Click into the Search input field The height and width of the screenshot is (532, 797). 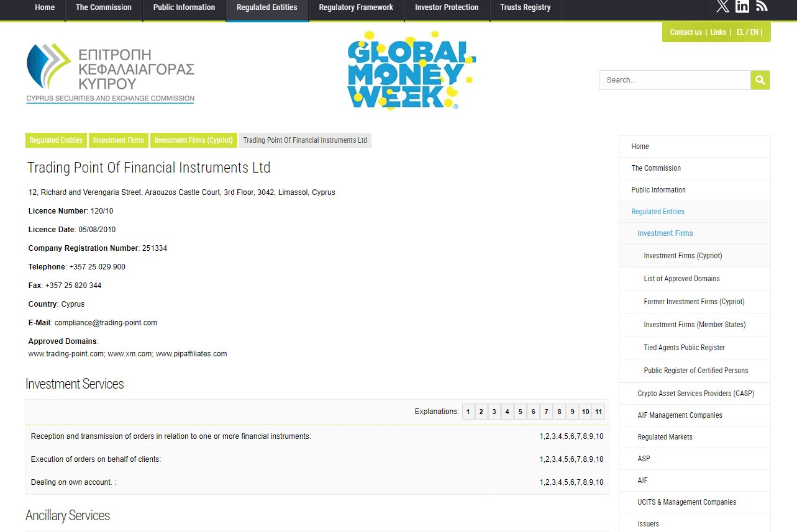tap(675, 80)
